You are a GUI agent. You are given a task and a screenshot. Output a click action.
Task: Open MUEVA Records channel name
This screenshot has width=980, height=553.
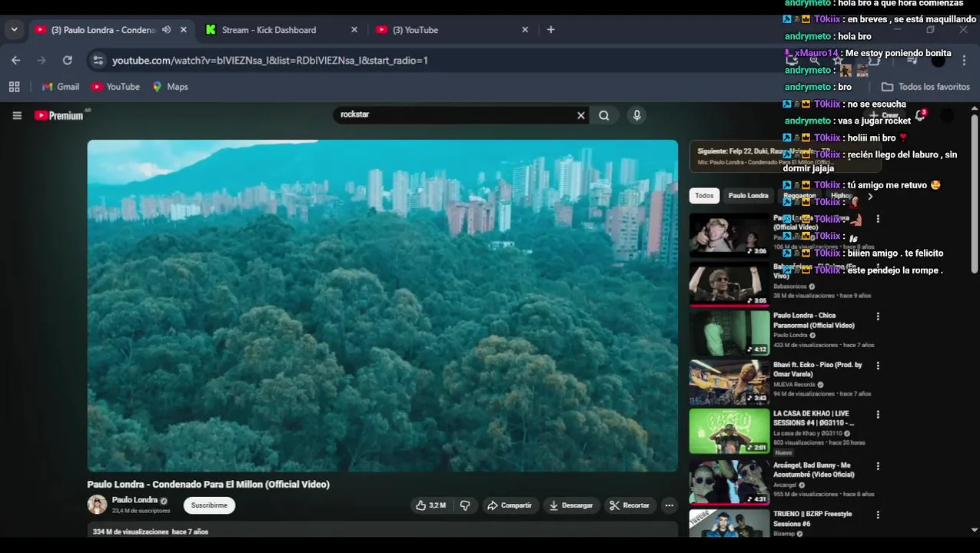(x=795, y=384)
